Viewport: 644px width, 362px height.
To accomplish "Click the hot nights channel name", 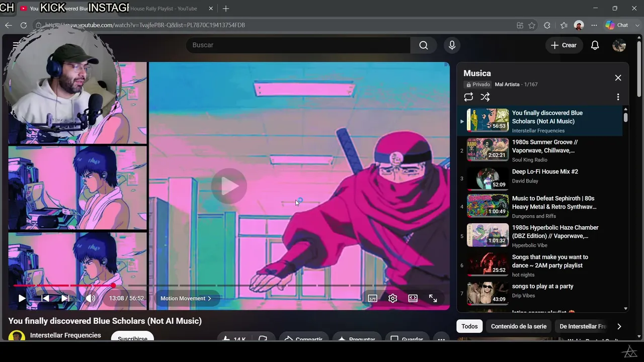I will tap(523, 275).
